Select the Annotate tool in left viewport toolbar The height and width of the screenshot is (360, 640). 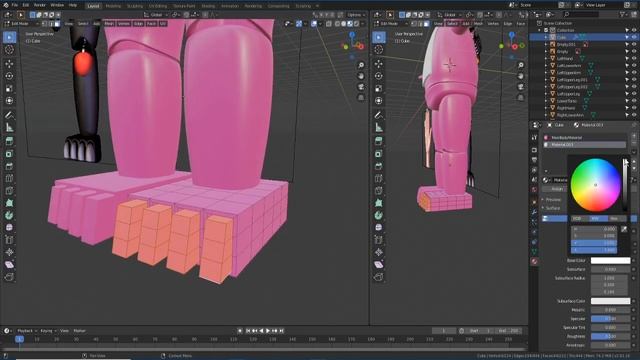tap(9, 115)
